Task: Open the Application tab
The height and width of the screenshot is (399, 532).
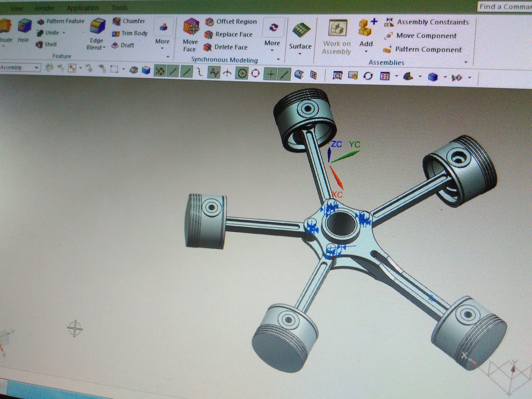Action: click(82, 8)
